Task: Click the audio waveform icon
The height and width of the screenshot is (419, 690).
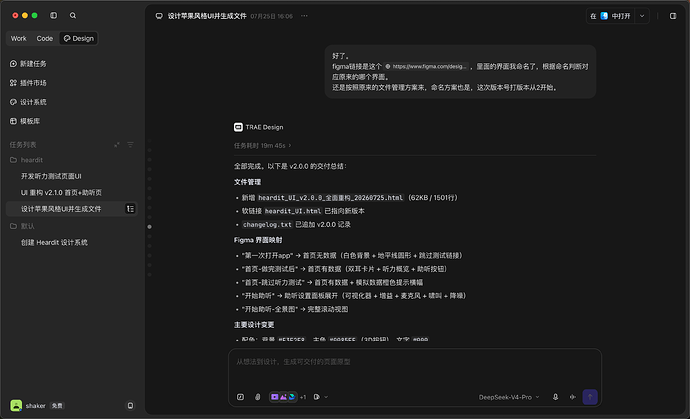Action: [x=573, y=397]
